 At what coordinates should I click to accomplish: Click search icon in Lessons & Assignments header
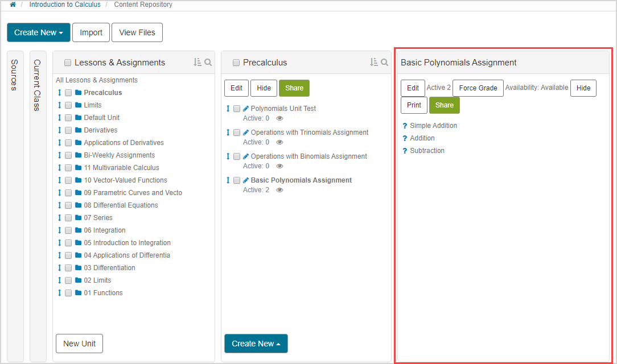208,63
